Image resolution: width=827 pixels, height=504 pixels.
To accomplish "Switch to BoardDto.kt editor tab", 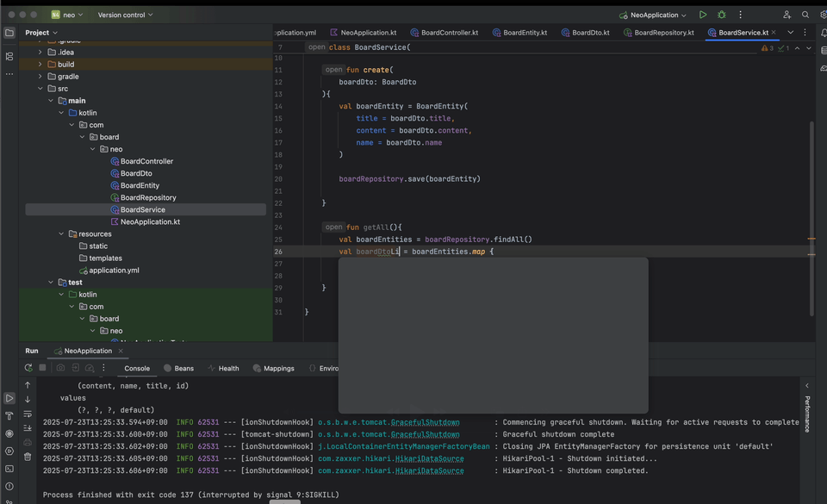I will coord(585,33).
